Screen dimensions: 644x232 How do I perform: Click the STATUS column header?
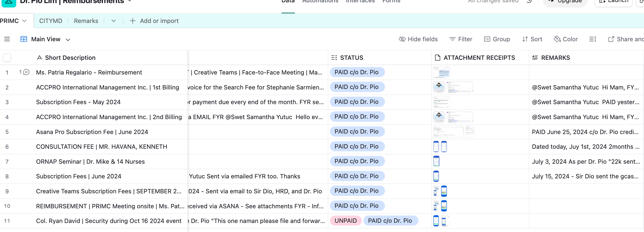(x=380, y=58)
